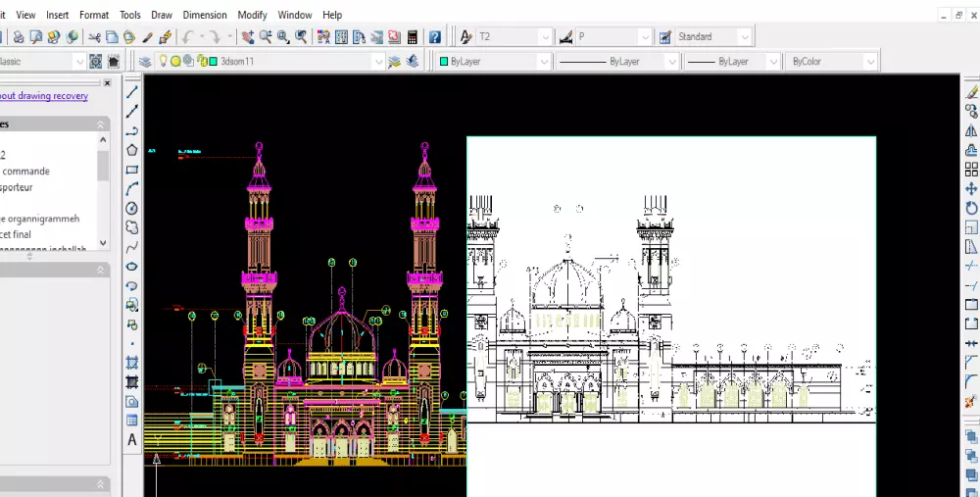Activate the Multiline Text tool

pyautogui.click(x=132, y=440)
